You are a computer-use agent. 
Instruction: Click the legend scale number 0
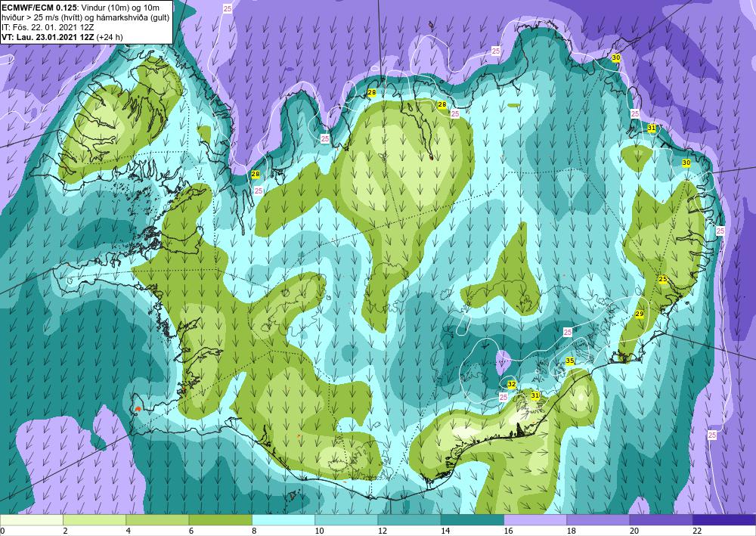2,531
